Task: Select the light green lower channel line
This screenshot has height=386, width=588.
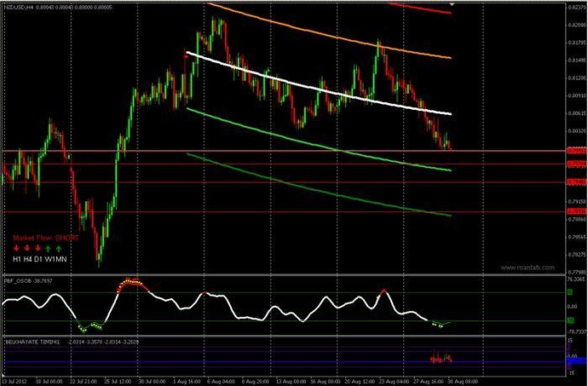Action: (319, 144)
